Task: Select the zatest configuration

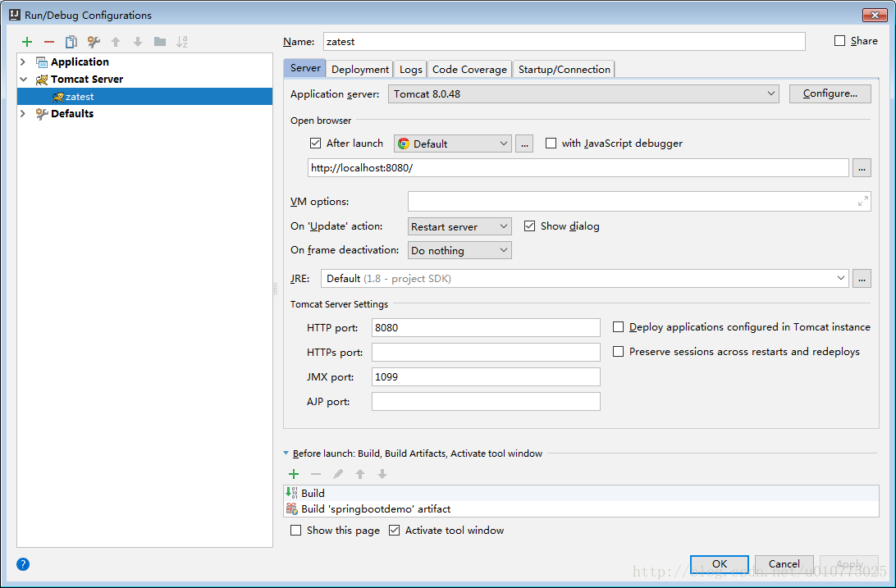Action: pyautogui.click(x=144, y=97)
